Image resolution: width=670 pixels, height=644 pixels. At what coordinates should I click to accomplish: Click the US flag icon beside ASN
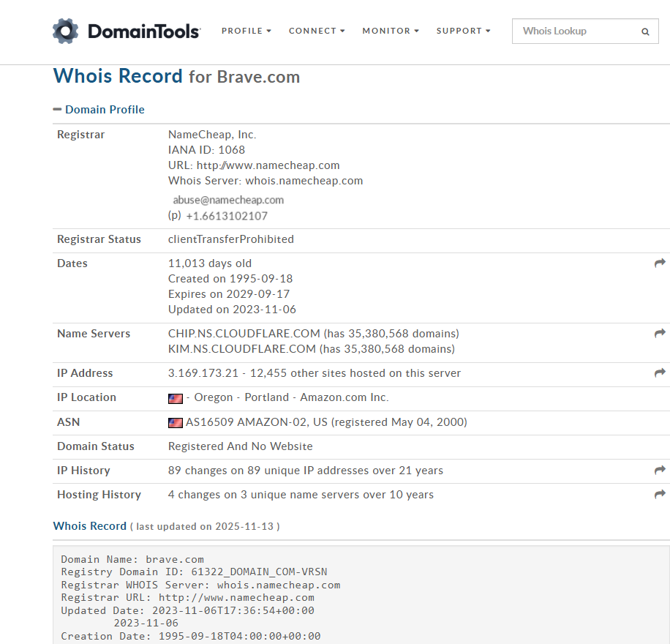pos(175,422)
